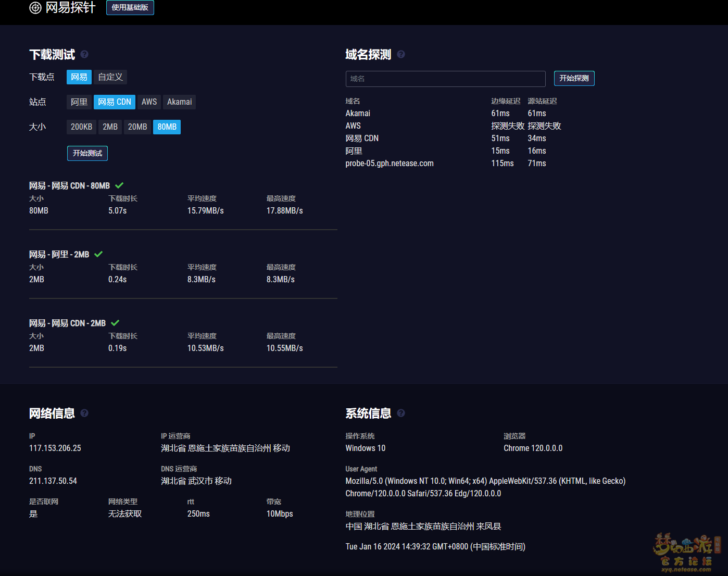Viewport: 728px width, 576px height.
Task: Click peak speed 17.88MB/s value
Action: pyautogui.click(x=285, y=211)
